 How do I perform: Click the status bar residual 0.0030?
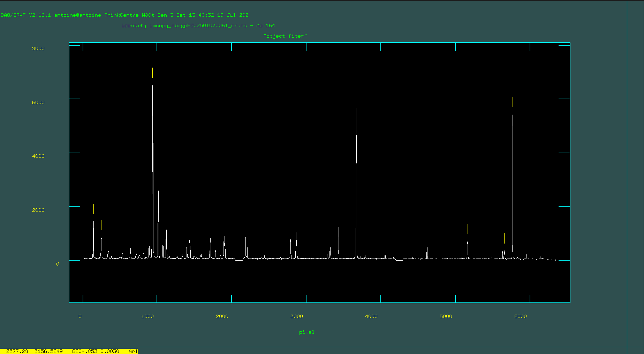pos(110,351)
